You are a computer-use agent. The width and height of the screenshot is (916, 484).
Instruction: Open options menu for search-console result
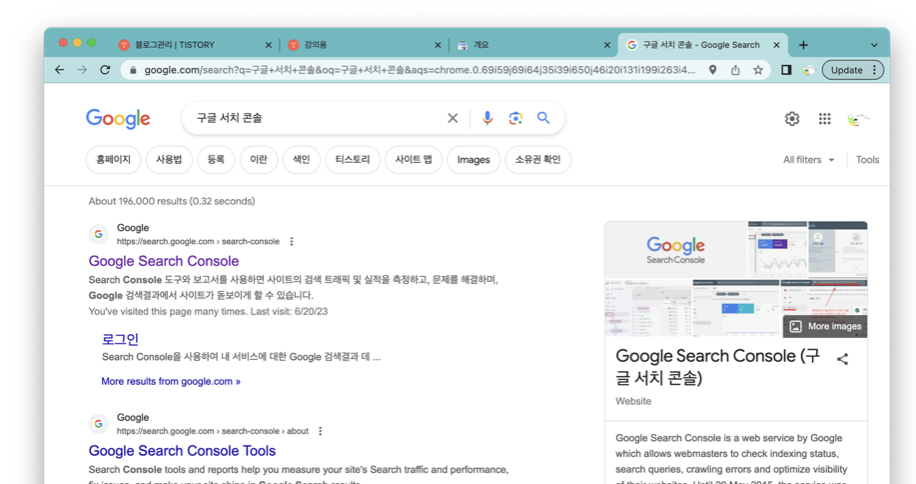pyautogui.click(x=292, y=242)
